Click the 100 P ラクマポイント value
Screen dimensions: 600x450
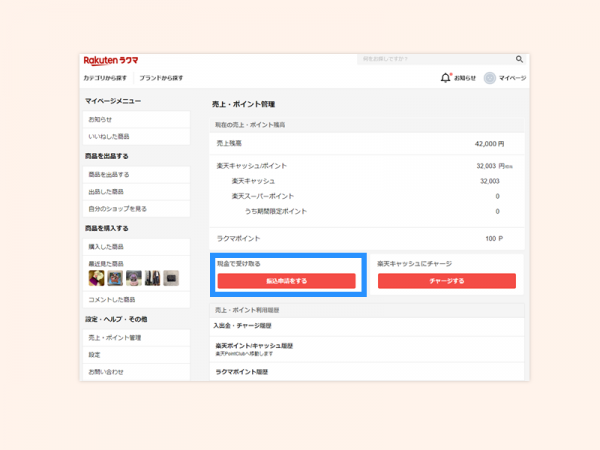click(494, 239)
